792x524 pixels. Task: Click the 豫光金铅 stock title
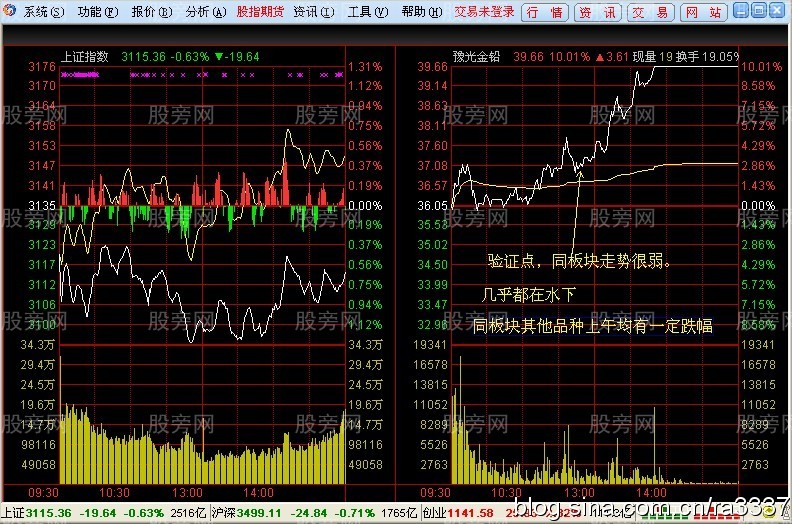click(x=476, y=57)
